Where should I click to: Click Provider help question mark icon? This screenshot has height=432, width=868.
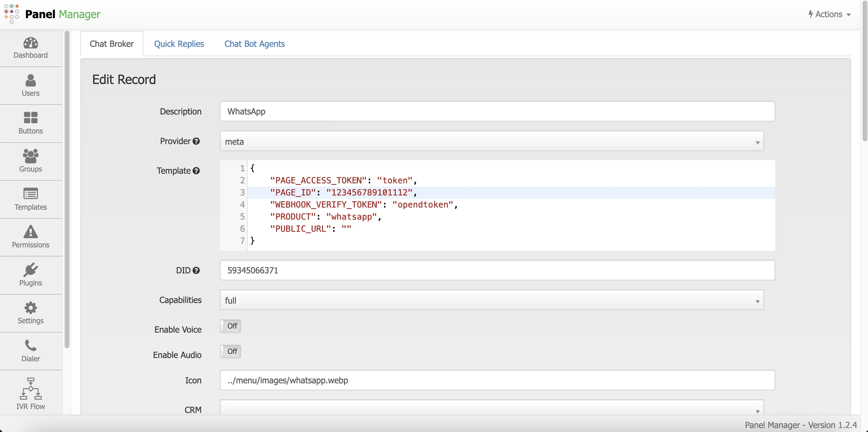(196, 141)
